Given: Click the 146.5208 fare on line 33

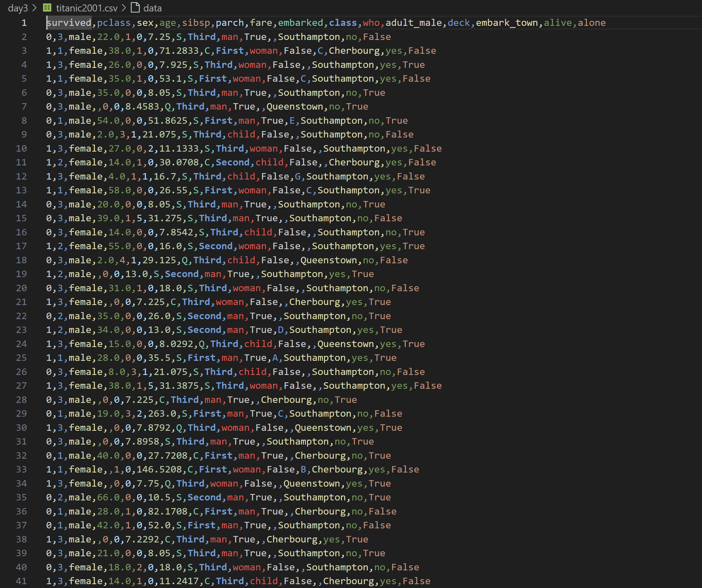Looking at the screenshot, I should point(159,469).
